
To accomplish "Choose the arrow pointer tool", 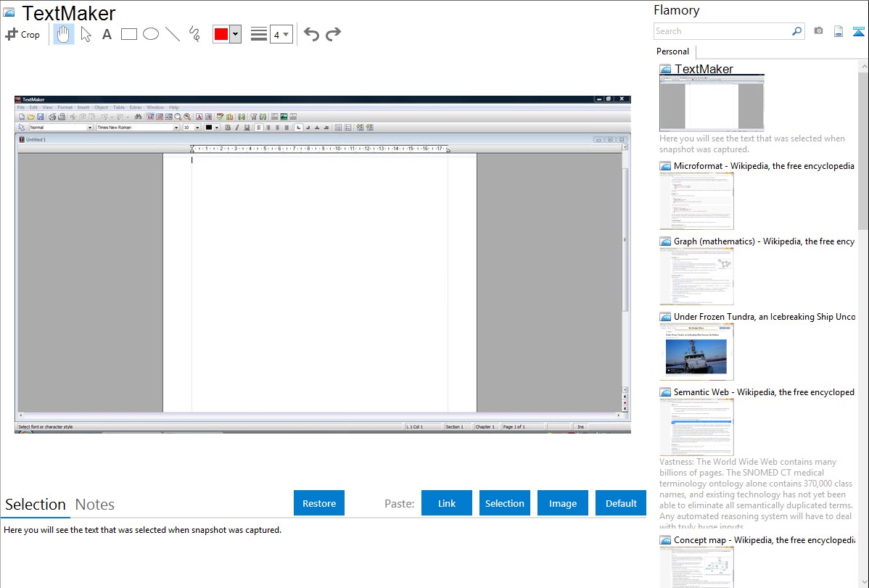I will 86,34.
